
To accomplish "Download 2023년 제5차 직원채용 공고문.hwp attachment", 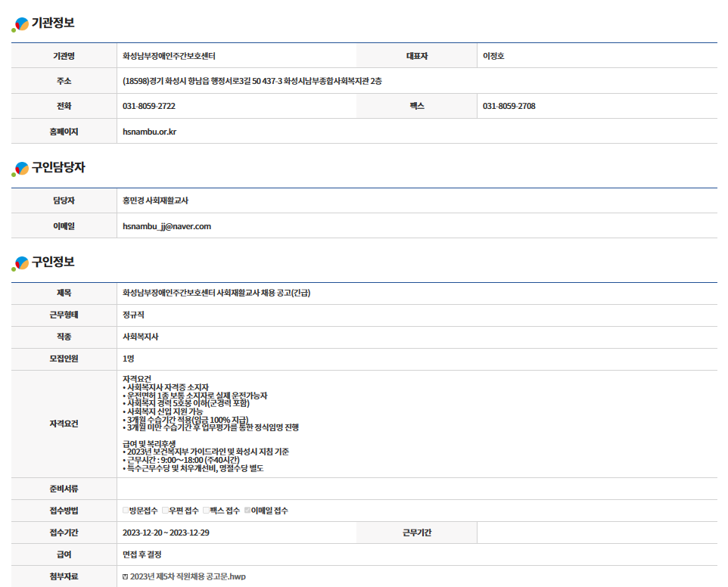I will tap(188, 576).
